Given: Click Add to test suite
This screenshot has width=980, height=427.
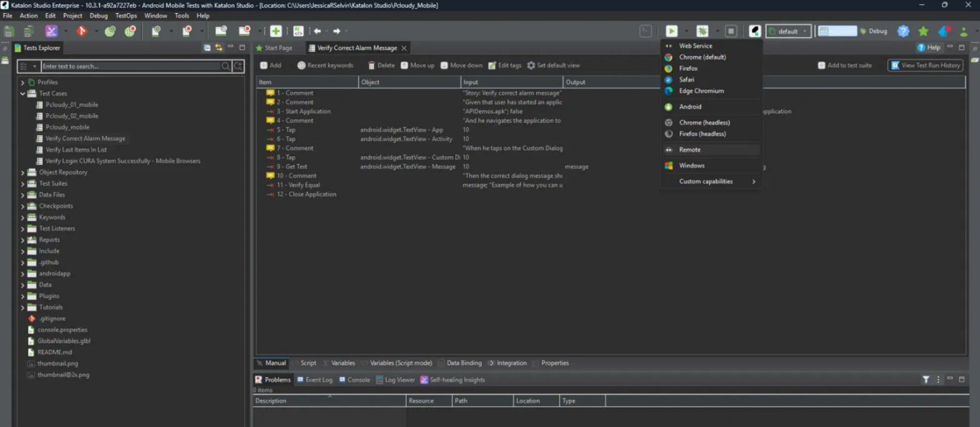Looking at the screenshot, I should point(845,65).
